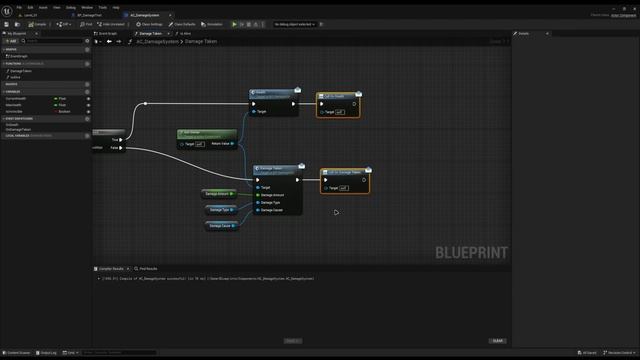
Task: Add new variable using plus icon
Action: 87,92
